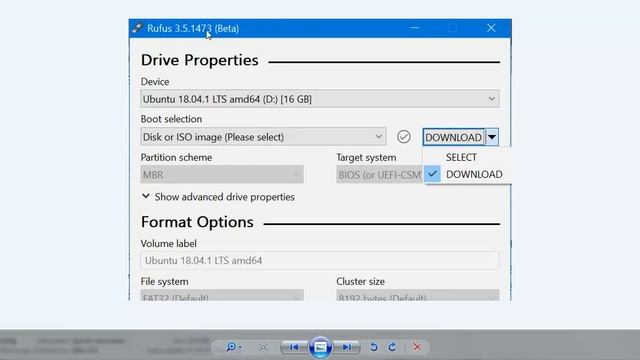640x360 pixels.
Task: Choose DOWNLOAD from the dropdown menu
Action: (466, 174)
